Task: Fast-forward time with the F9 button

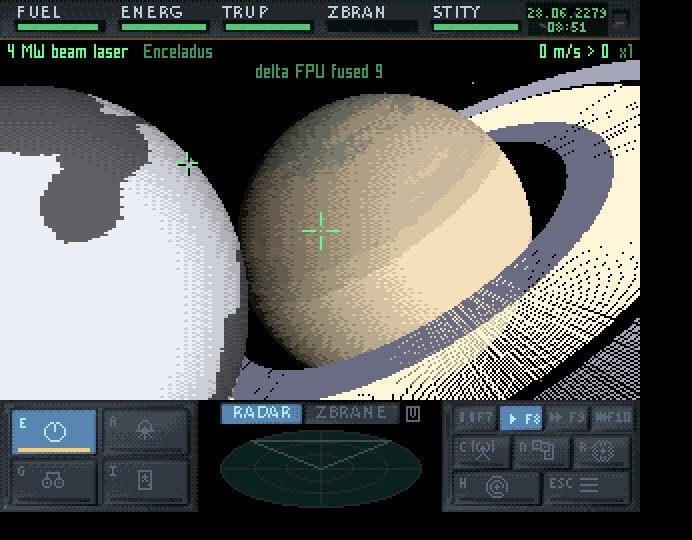Action: click(567, 418)
